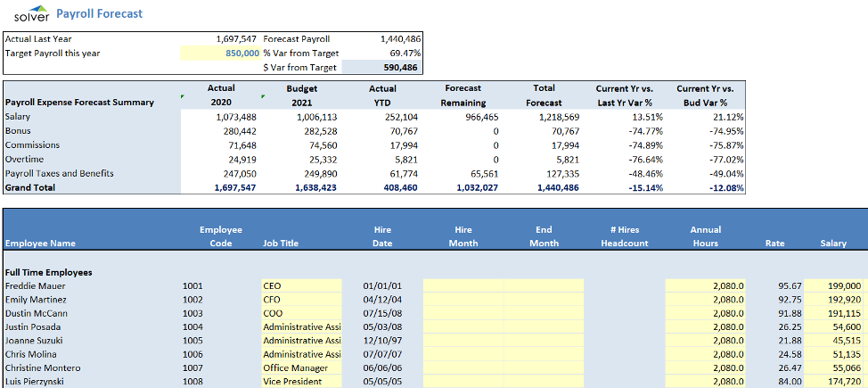Select Justin Posada's rate value 26.25
Image resolution: width=868 pixels, height=388 pixels.
pyautogui.click(x=790, y=327)
